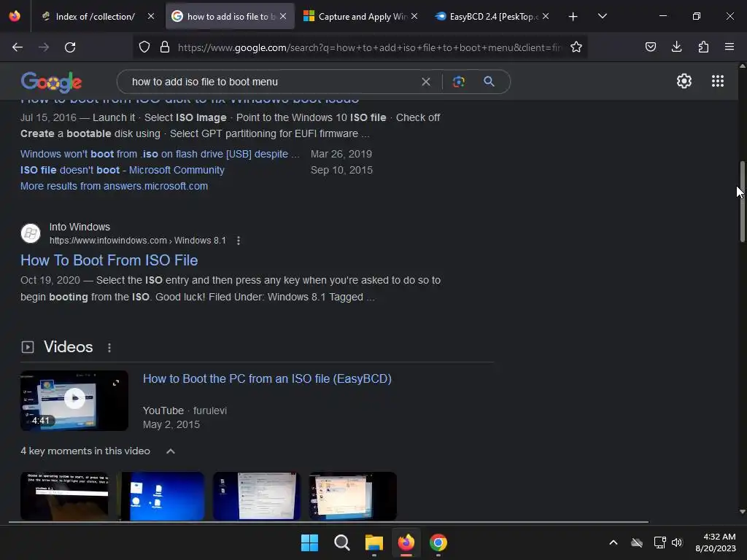Open the Windows Start menu
Image resolution: width=747 pixels, height=560 pixels.
pyautogui.click(x=309, y=542)
